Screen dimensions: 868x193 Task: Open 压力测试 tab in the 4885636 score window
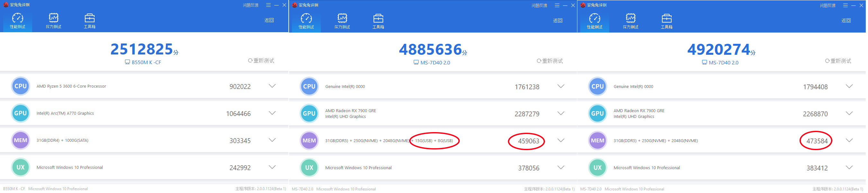[342, 21]
